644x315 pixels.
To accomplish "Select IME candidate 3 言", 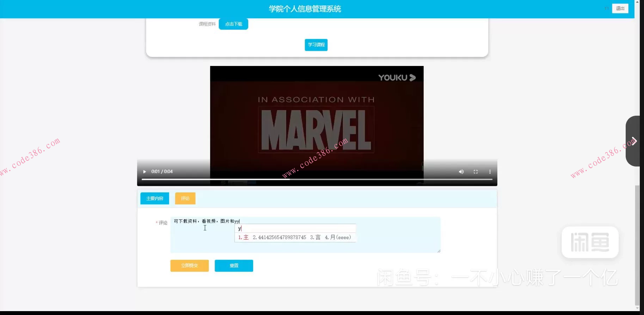I will [315, 237].
